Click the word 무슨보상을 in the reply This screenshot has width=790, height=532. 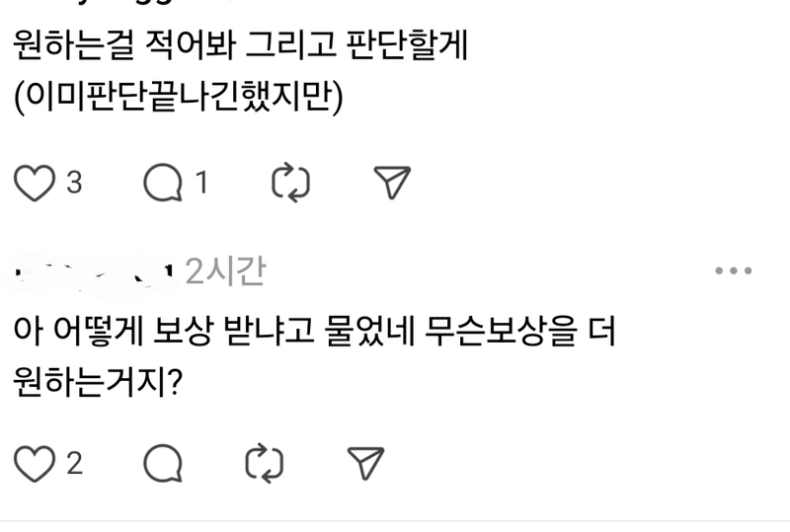click(x=501, y=331)
